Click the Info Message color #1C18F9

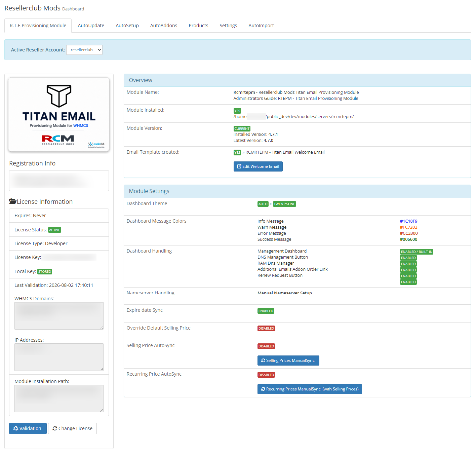point(408,221)
